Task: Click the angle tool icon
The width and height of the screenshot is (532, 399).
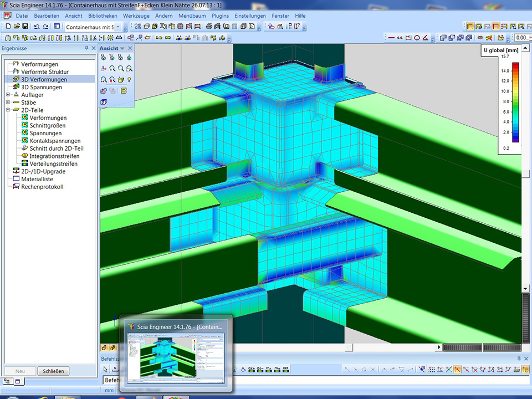Action: 425,38
